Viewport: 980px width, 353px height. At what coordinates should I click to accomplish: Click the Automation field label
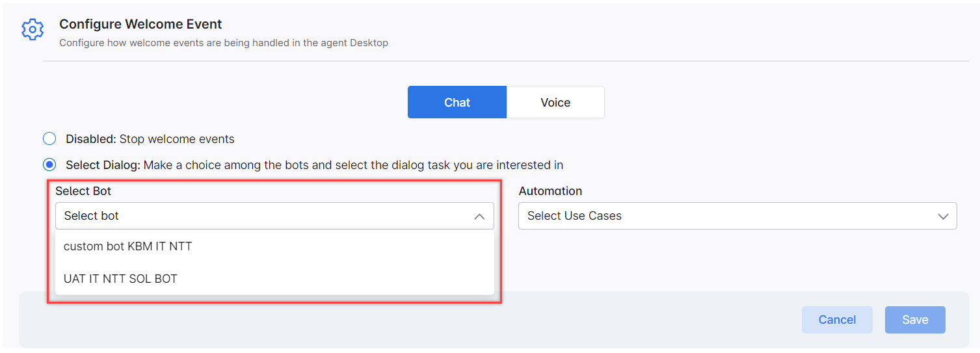point(550,191)
